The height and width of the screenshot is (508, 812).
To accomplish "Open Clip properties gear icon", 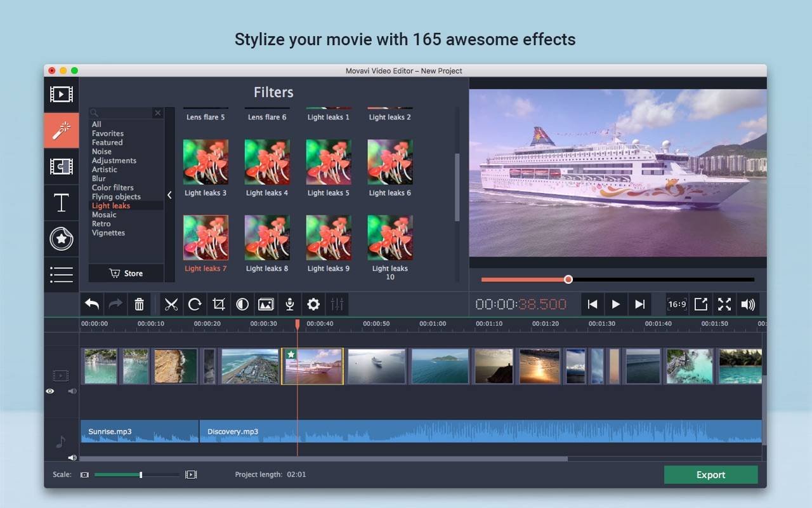I will coord(313,305).
